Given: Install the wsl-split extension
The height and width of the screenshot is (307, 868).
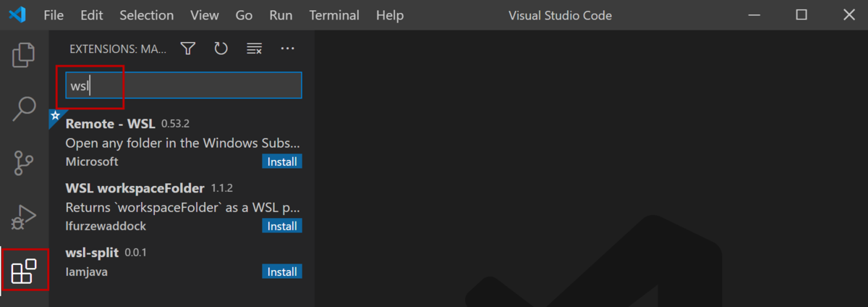Looking at the screenshot, I should click(x=282, y=272).
